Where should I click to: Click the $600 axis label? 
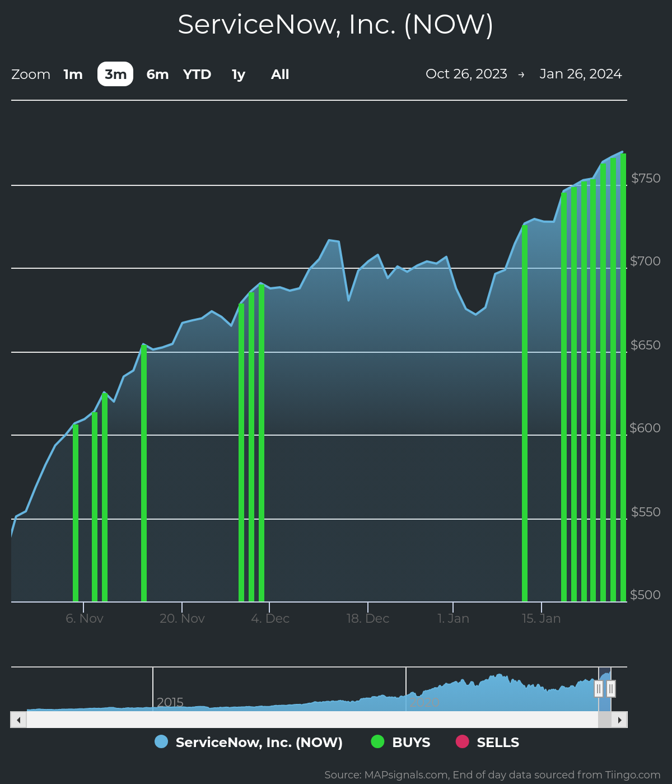(x=645, y=428)
